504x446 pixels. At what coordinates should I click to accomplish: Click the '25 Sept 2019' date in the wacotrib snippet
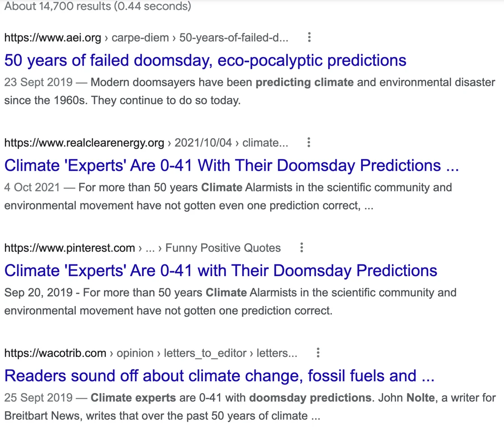pos(38,398)
